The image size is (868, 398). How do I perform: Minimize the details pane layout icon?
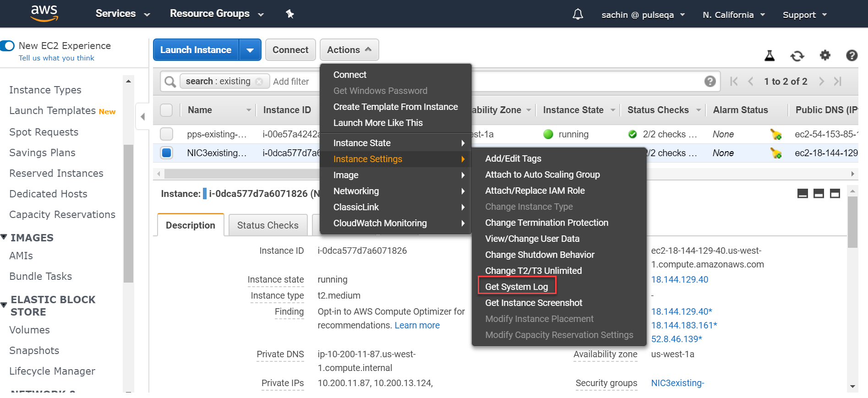pyautogui.click(x=802, y=193)
